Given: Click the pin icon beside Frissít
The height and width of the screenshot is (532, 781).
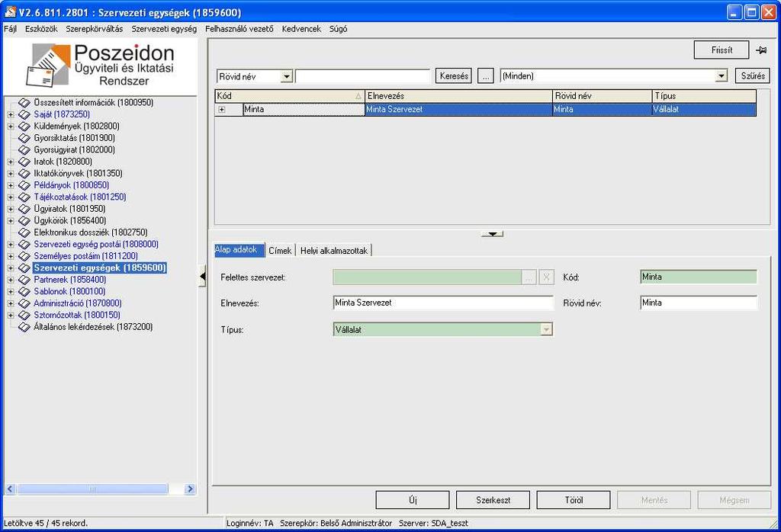Looking at the screenshot, I should (761, 50).
